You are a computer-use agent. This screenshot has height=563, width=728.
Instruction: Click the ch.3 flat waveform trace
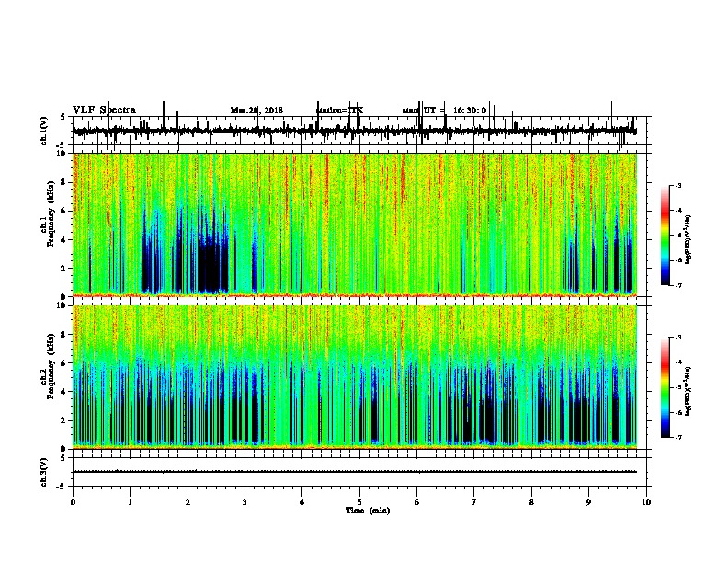coord(355,472)
